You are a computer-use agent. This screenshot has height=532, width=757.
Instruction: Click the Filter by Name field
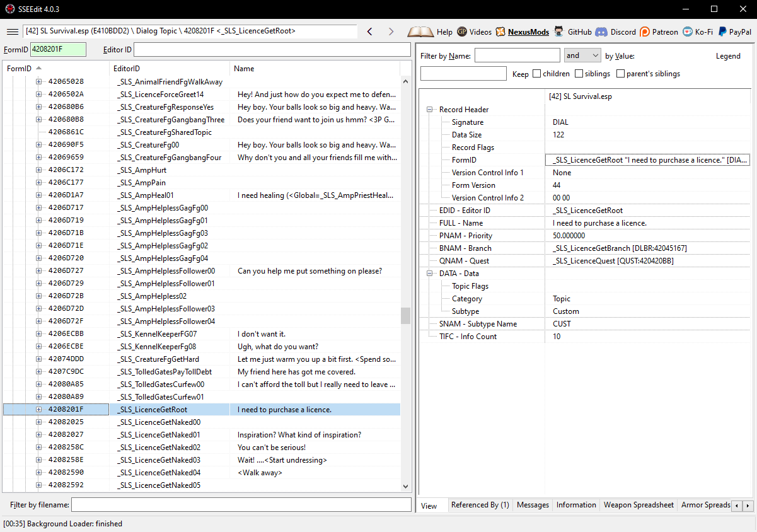517,55
